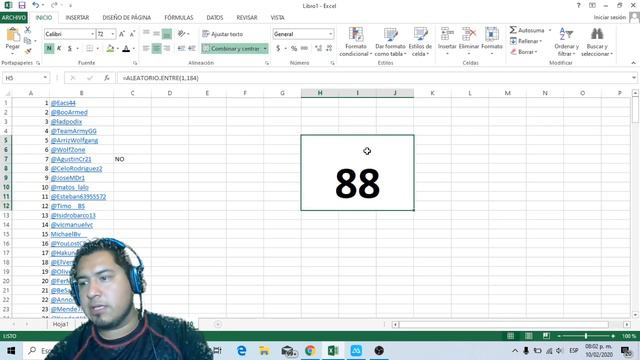Viewport: 640px width, 360px height.
Task: Click the Save icon in quick access toolbar
Action: tap(22, 5)
